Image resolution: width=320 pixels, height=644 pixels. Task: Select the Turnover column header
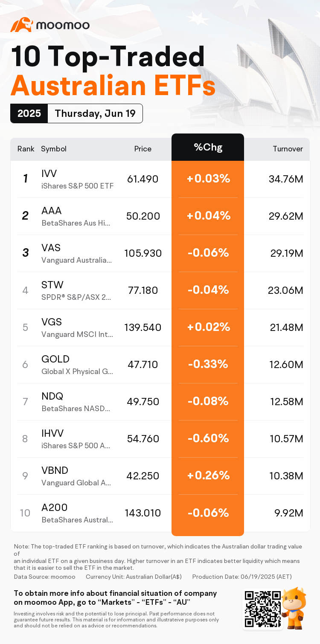tap(288, 149)
